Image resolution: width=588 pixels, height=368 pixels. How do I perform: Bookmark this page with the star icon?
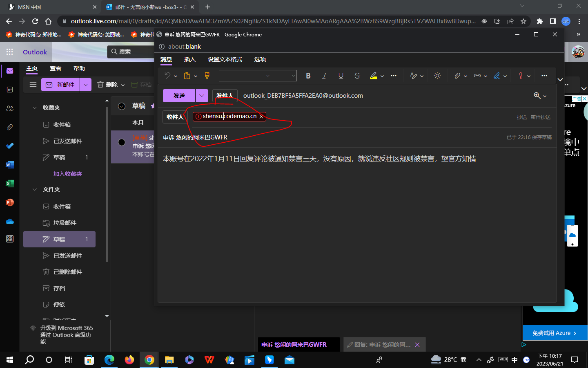(x=523, y=21)
